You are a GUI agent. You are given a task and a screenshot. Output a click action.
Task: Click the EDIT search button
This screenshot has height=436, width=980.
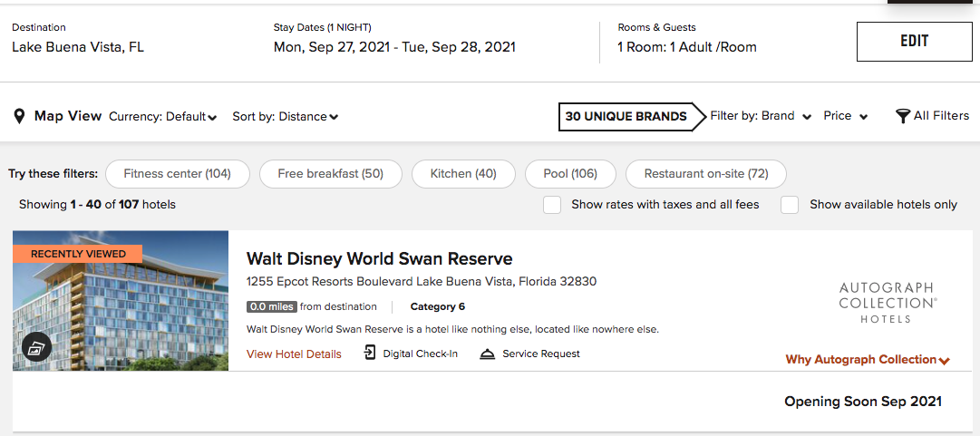coord(914,42)
